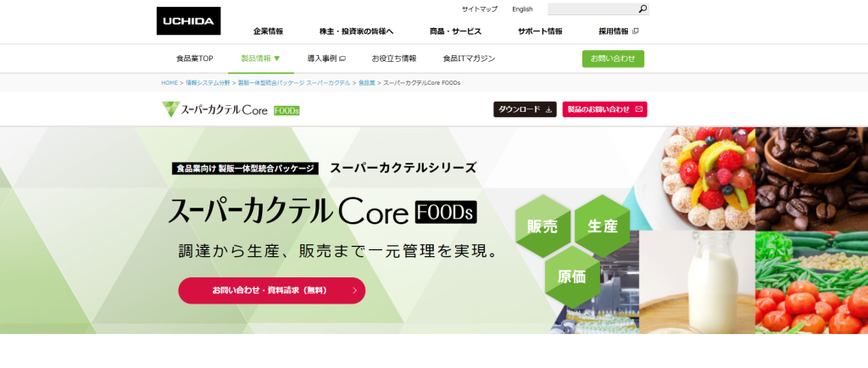This screenshot has height=368, width=868.
Task: Click スーパーカクテルCore FOODs breadcrumb text
Action: [422, 83]
